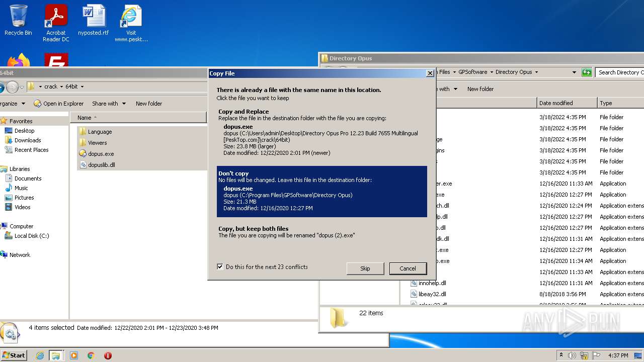Click the red Opera icon in taskbar
Image resolution: width=644 pixels, height=362 pixels.
click(108, 355)
